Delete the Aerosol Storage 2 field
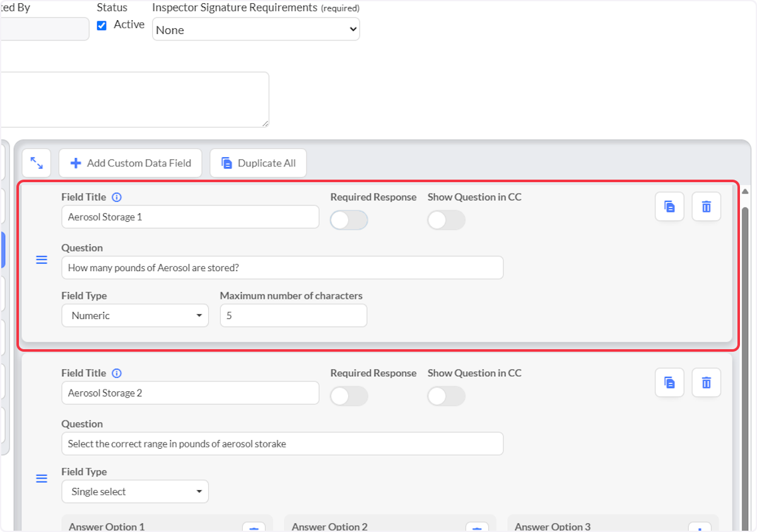Image resolution: width=757 pixels, height=532 pixels. tap(707, 383)
